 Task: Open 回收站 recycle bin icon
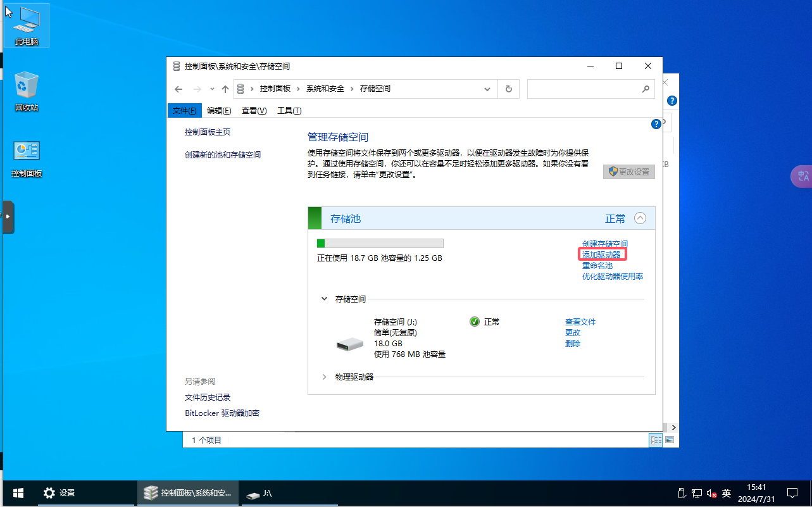27,91
